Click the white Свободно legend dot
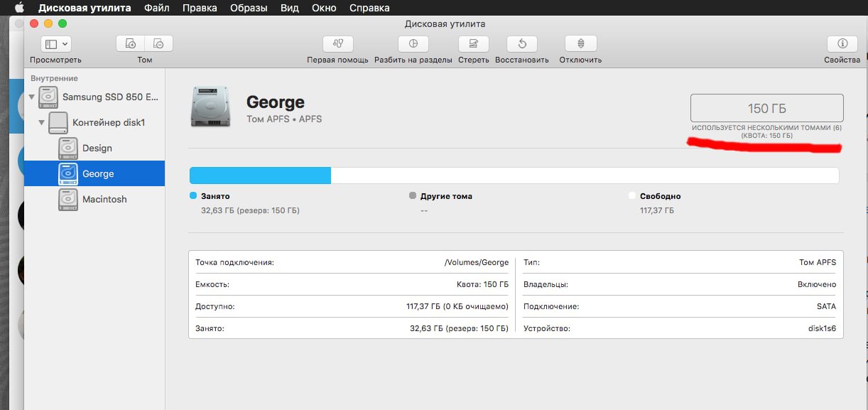 pyautogui.click(x=632, y=195)
